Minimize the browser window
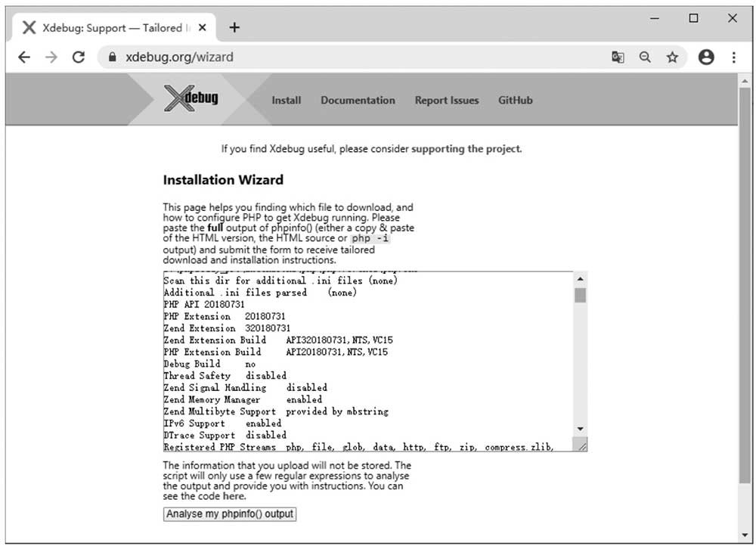 pyautogui.click(x=654, y=18)
